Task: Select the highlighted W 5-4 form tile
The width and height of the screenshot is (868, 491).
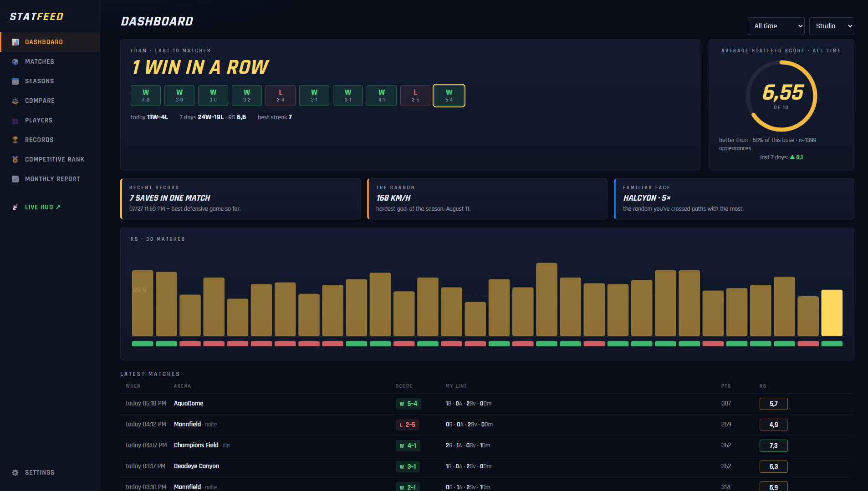Action: coord(449,96)
